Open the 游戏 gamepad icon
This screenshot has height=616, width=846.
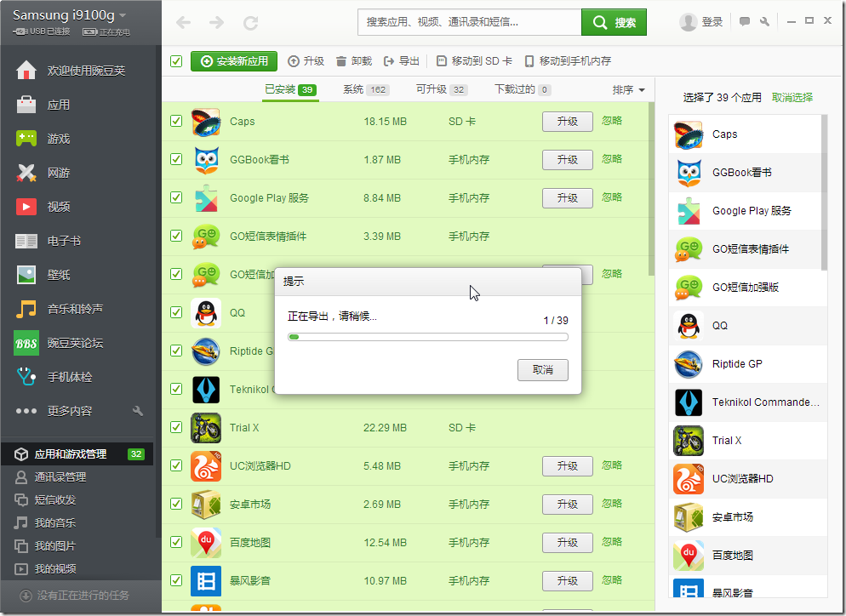26,139
